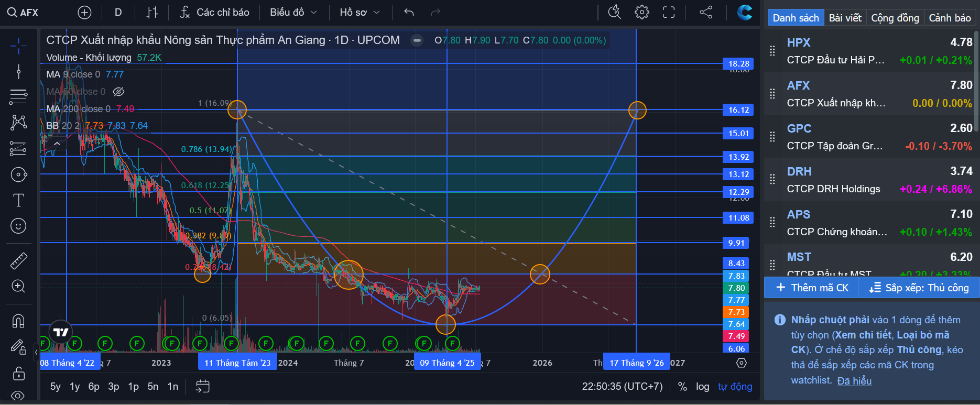Select APS in the watchlist
Image resolution: width=980 pixels, height=405 pixels.
click(869, 223)
